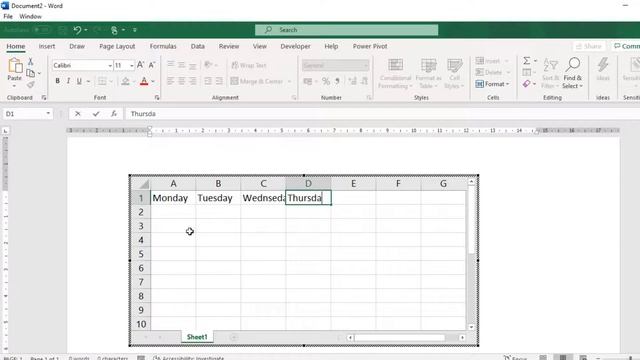The width and height of the screenshot is (640, 360).
Task: Open Format as Table gallery
Action: 429,73
